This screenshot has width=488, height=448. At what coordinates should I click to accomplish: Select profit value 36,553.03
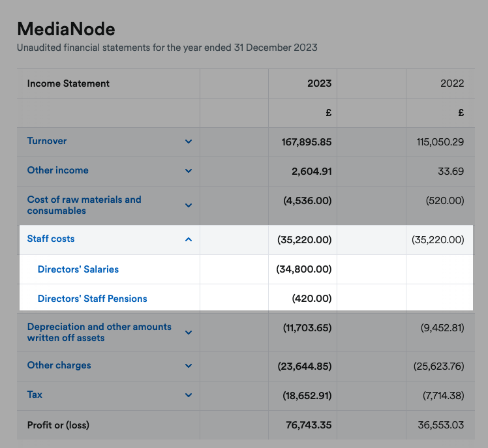tap(440, 425)
